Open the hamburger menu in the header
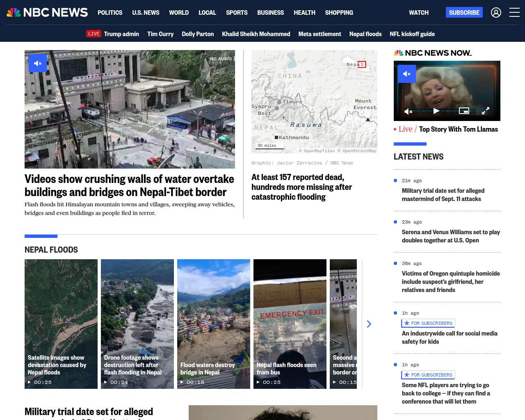This screenshot has width=525, height=420. 514,13
